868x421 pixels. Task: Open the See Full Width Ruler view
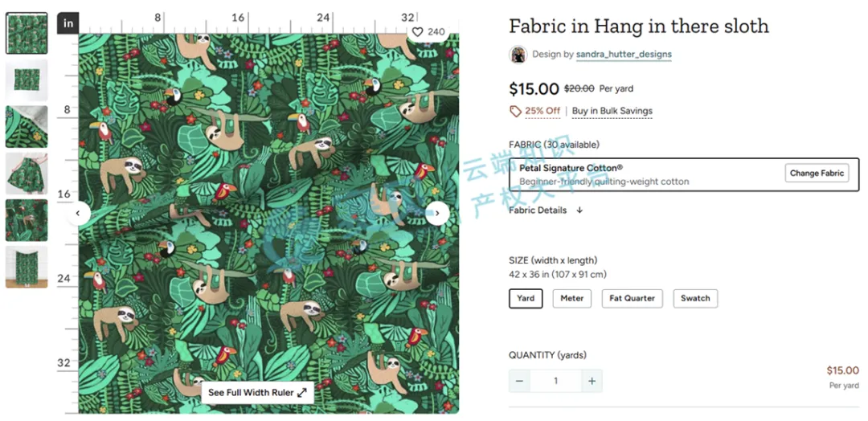pos(257,392)
